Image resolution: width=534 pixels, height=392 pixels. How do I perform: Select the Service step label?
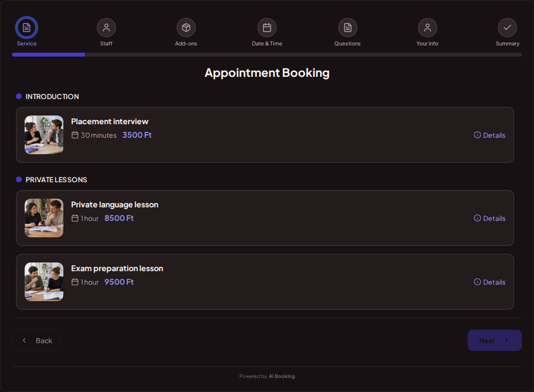(27, 44)
